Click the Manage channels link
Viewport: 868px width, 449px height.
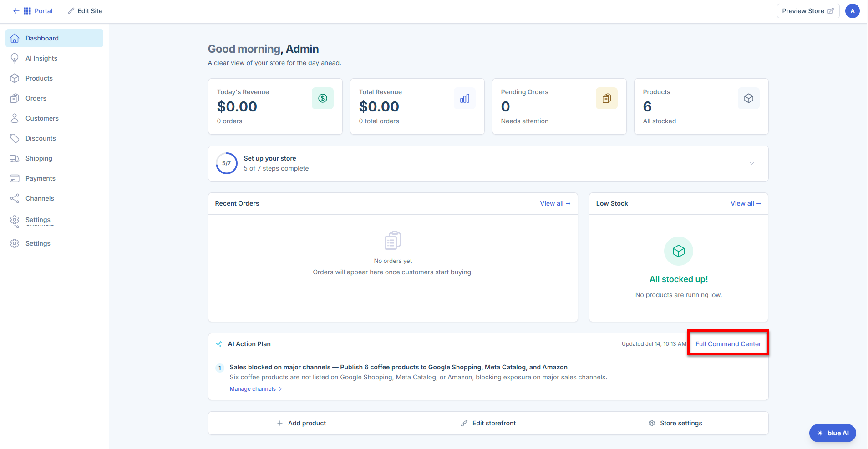[253, 389]
